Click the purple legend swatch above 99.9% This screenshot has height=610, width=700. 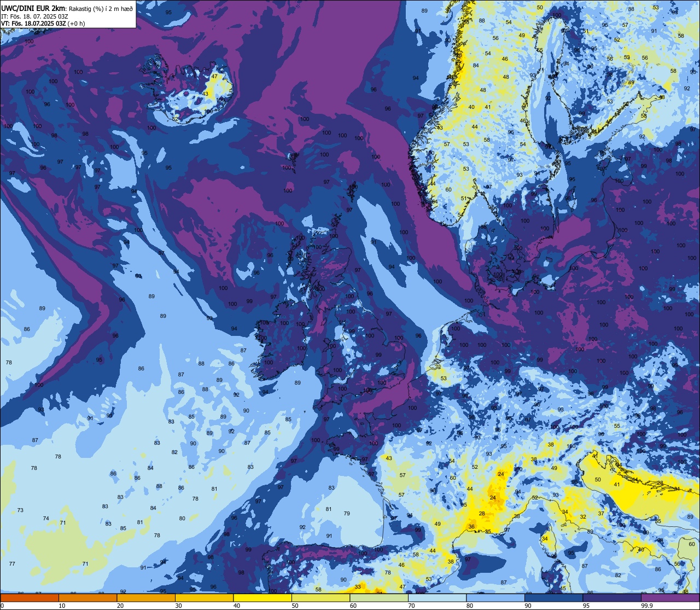tap(670, 597)
